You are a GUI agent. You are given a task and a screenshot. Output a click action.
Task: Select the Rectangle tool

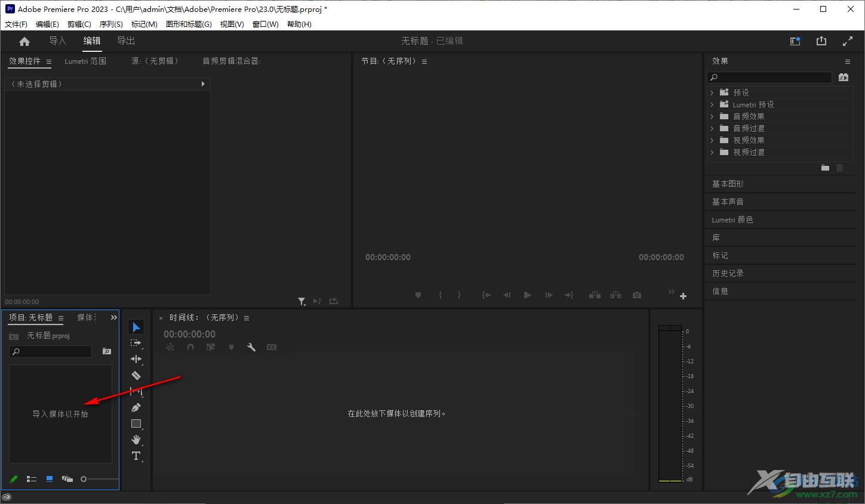pos(136,423)
